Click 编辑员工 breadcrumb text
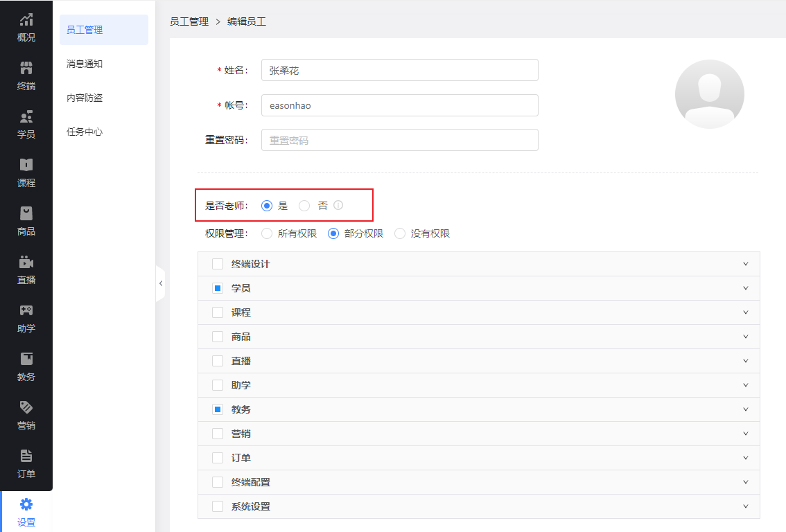 [247, 21]
